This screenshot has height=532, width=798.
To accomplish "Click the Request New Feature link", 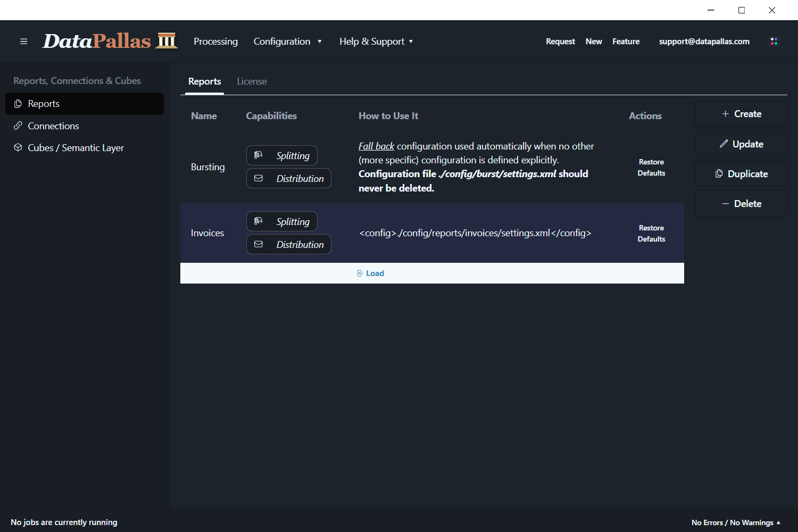I will pos(593,41).
